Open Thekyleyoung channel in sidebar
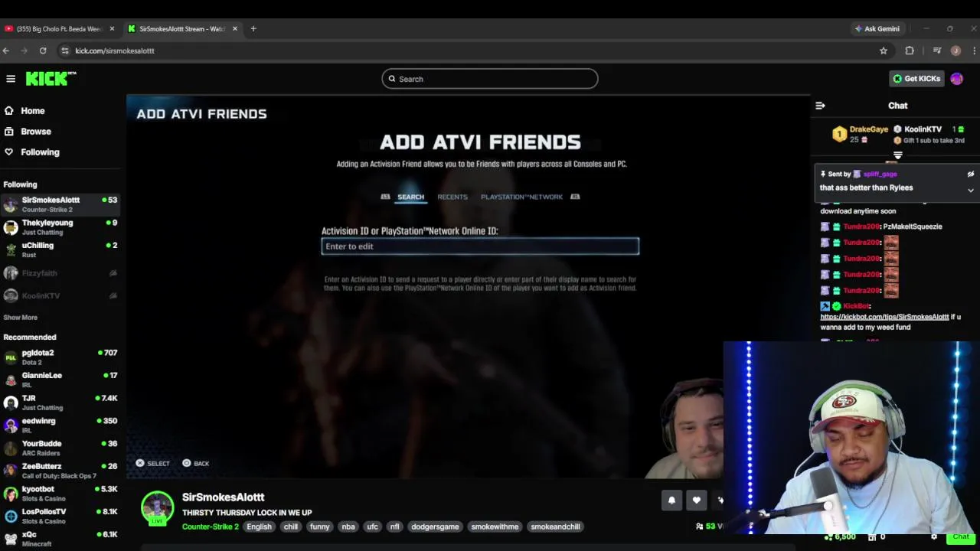 click(61, 227)
